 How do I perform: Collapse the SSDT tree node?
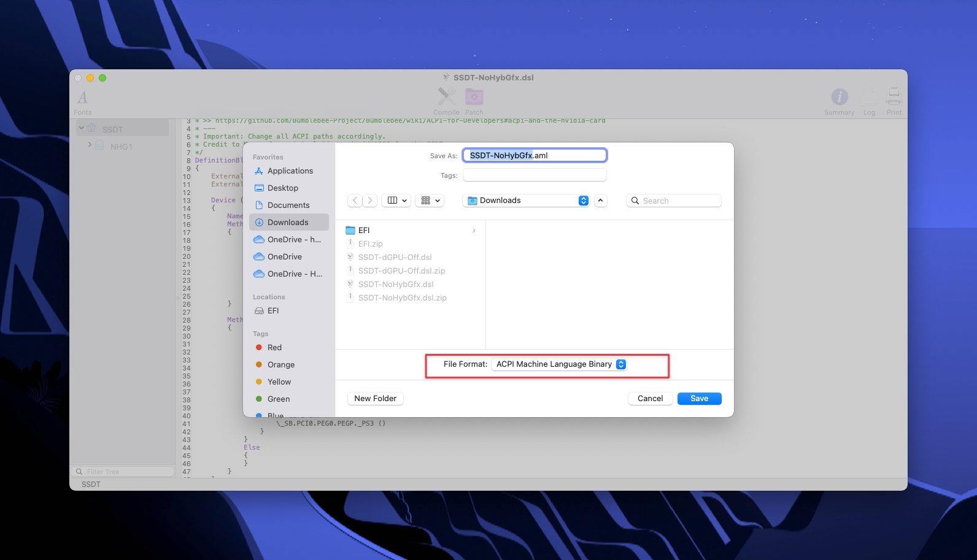pos(81,128)
